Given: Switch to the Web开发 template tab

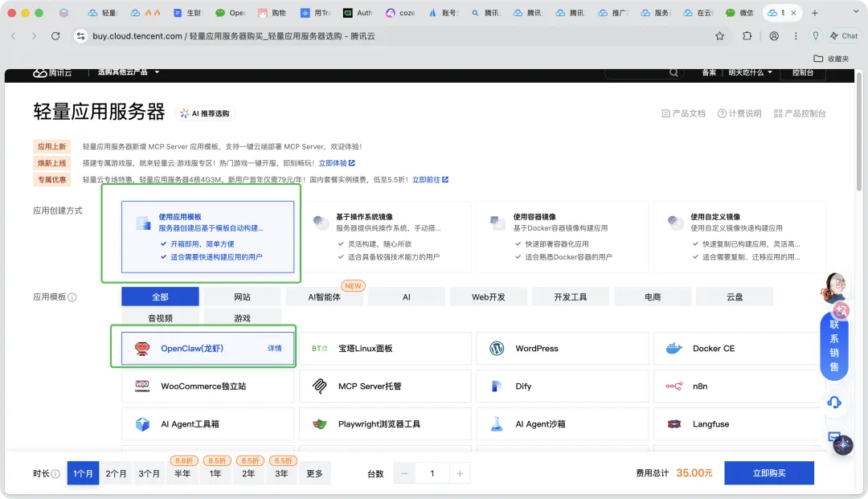Looking at the screenshot, I should click(489, 297).
